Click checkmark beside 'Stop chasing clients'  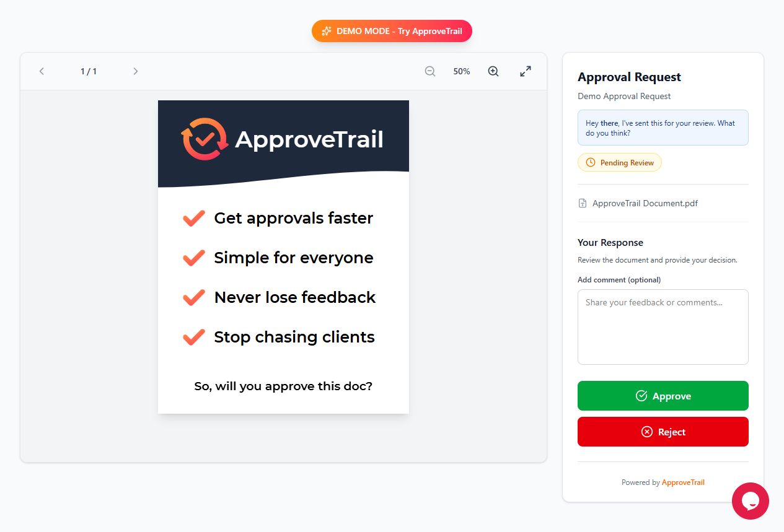click(x=194, y=337)
